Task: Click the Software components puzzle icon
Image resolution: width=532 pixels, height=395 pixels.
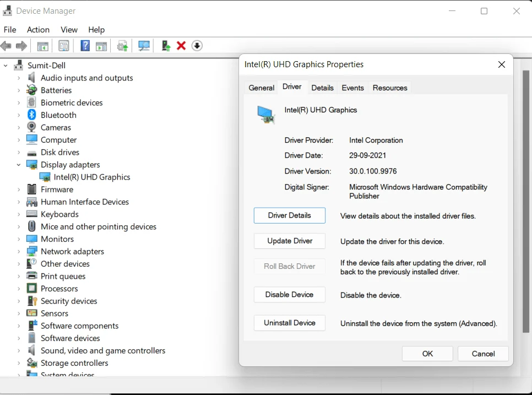Action: tap(32, 325)
